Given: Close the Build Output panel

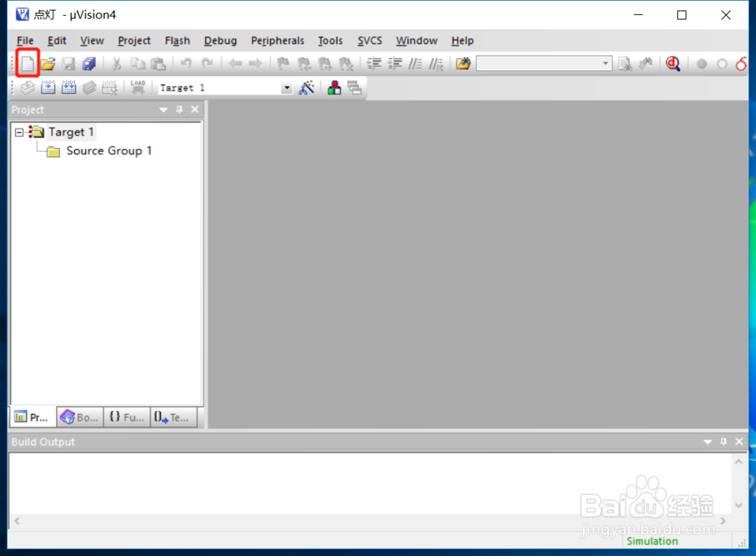Looking at the screenshot, I should point(739,442).
